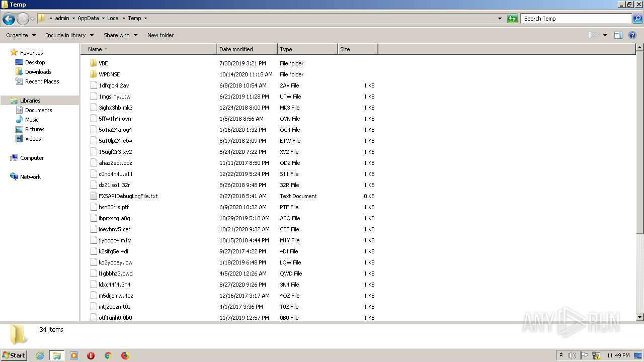644x362 pixels.
Task: Open Recent Places in navigation pane
Action: 42,81
